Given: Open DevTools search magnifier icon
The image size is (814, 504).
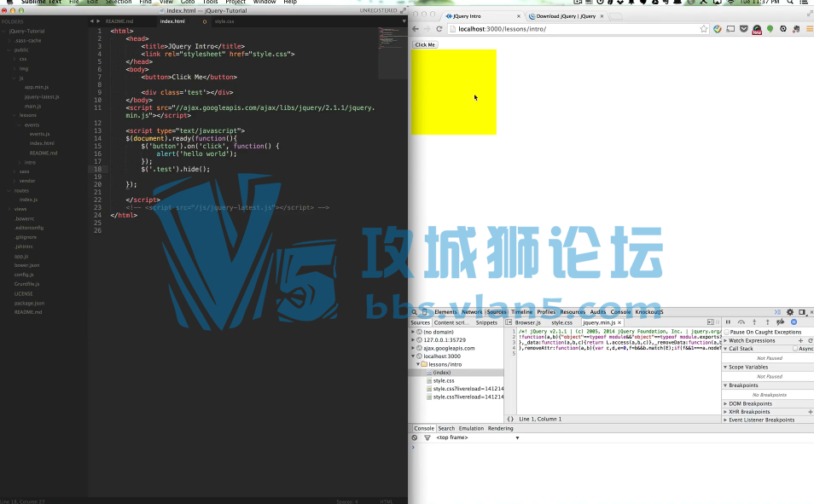Looking at the screenshot, I should (x=415, y=312).
